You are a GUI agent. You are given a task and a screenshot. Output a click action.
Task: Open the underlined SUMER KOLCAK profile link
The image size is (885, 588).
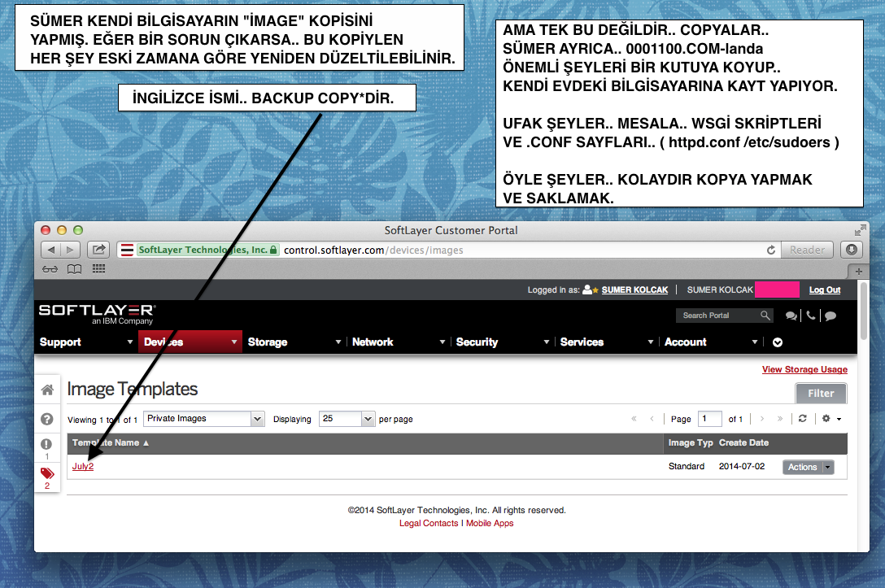[x=634, y=290]
